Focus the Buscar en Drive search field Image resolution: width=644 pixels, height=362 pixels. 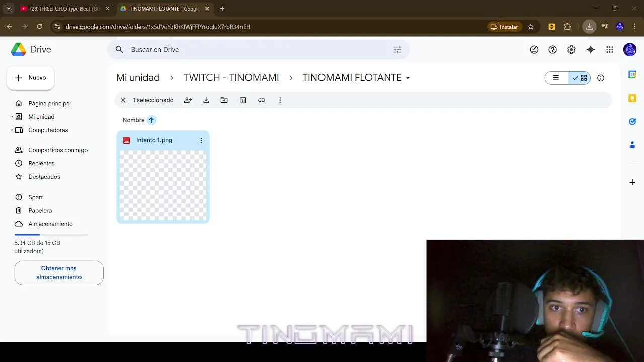pyautogui.click(x=258, y=50)
